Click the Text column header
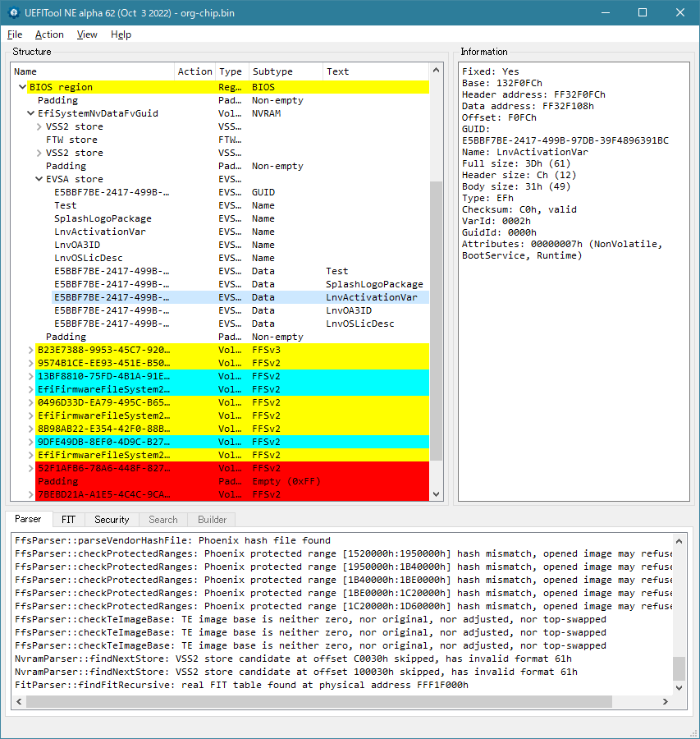This screenshot has width=700, height=739. pyautogui.click(x=376, y=71)
